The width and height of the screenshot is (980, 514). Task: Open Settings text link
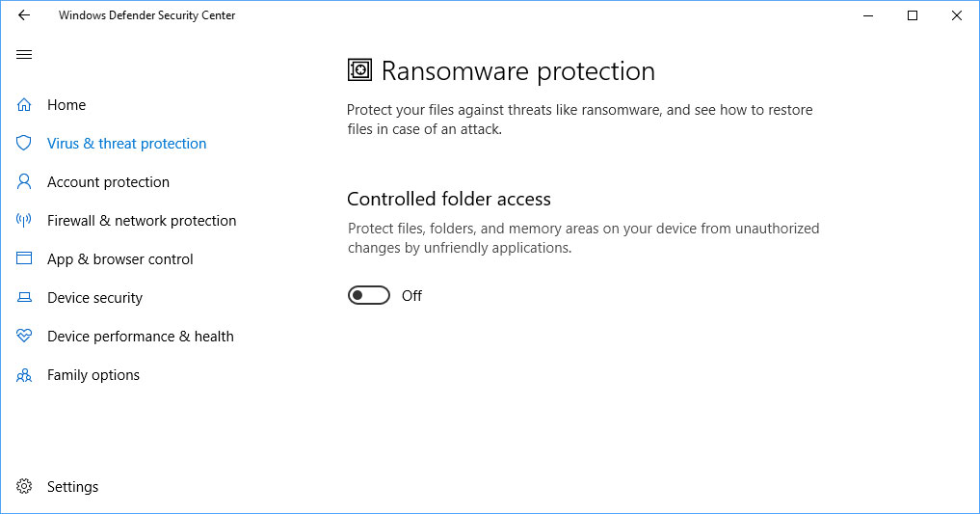click(x=73, y=487)
